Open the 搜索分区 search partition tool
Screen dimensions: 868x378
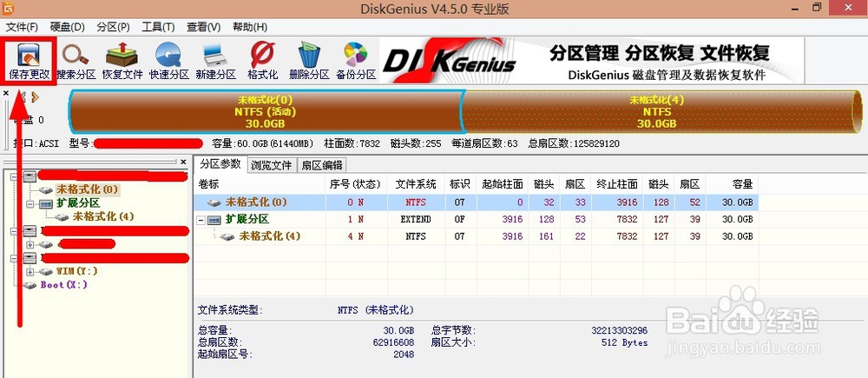76,61
